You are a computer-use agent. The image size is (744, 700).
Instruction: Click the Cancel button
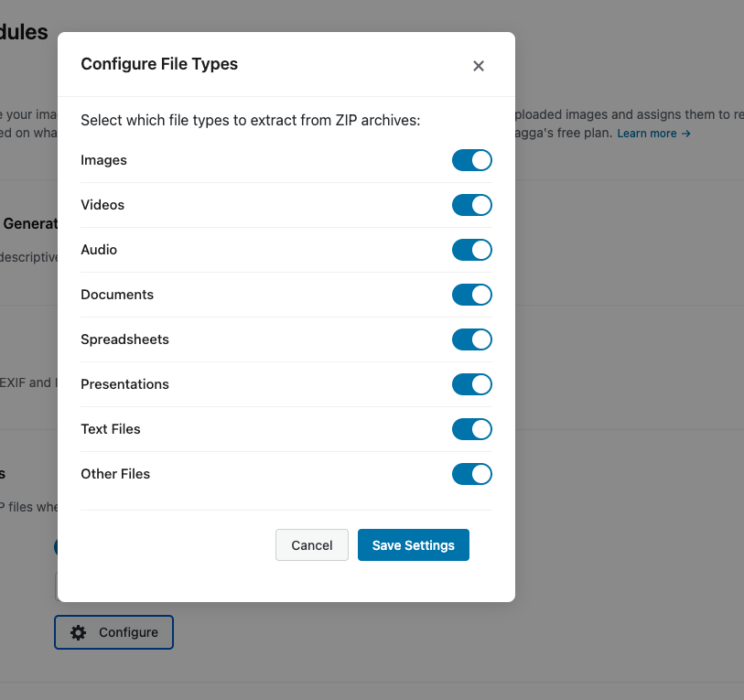(x=311, y=545)
